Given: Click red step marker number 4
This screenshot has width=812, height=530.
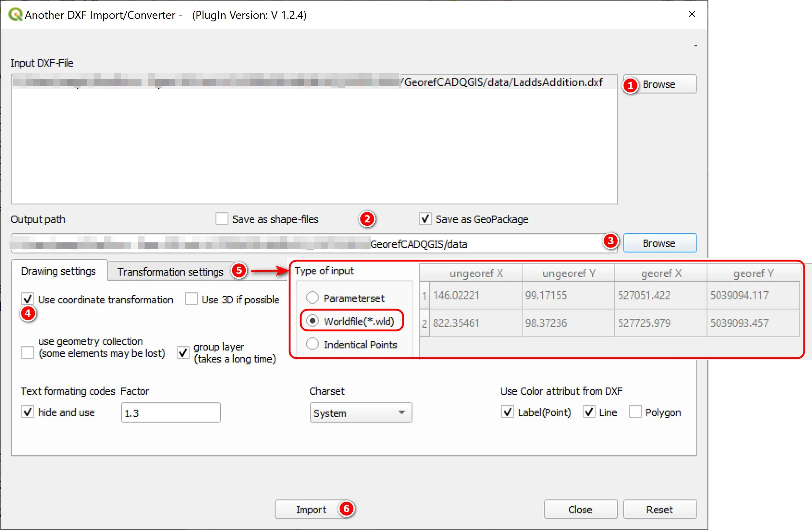Looking at the screenshot, I should click(x=28, y=313).
